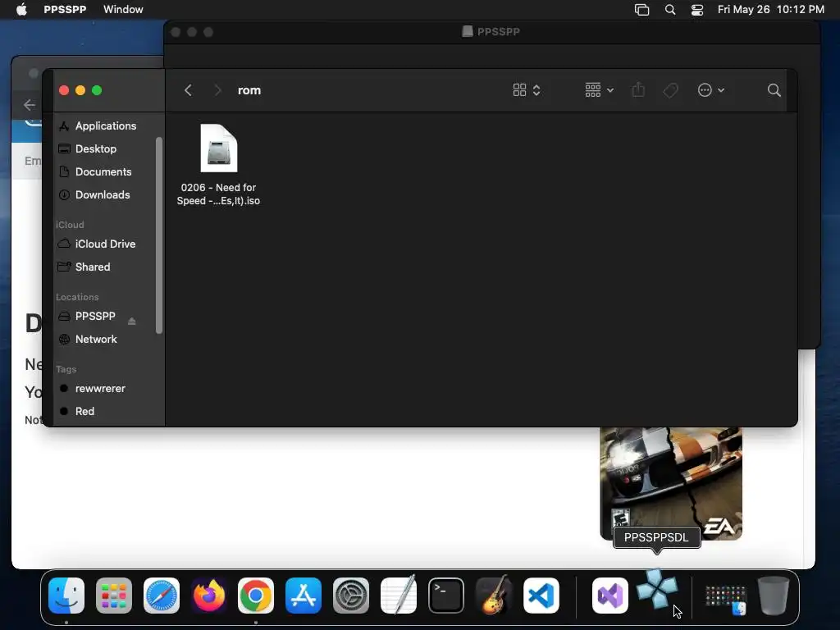Open Stage Manager icon in menu bar
This screenshot has height=630, width=840.
641,10
